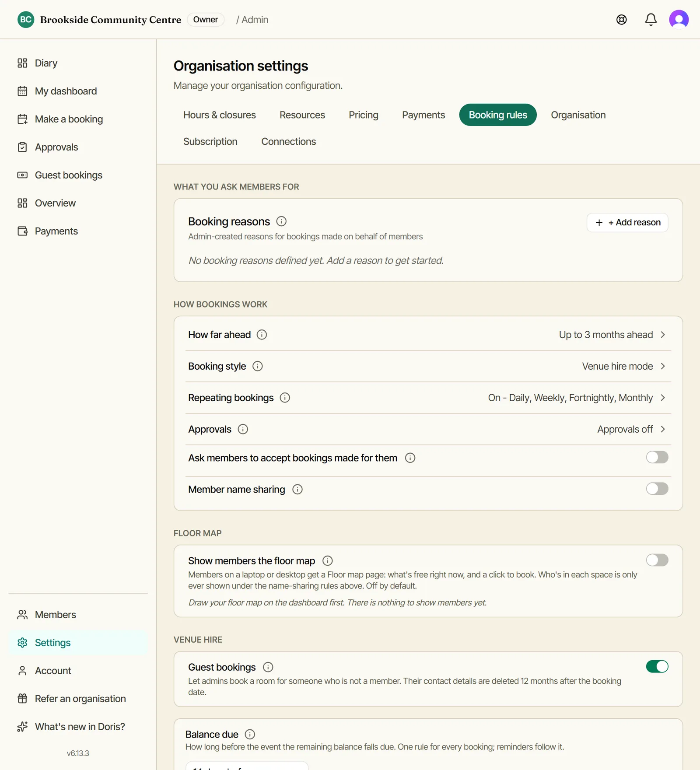Show info for Booking style
Image resolution: width=700 pixels, height=770 pixels.
pos(258,366)
